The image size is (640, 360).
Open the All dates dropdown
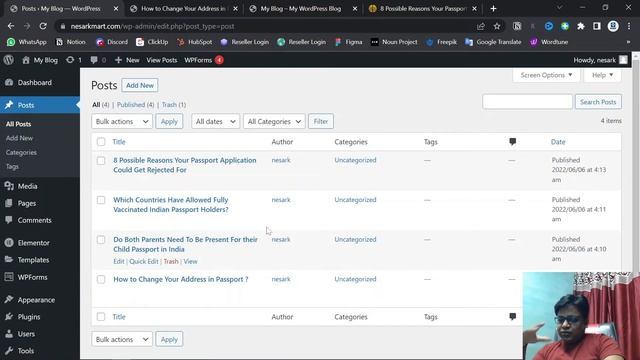click(x=216, y=121)
